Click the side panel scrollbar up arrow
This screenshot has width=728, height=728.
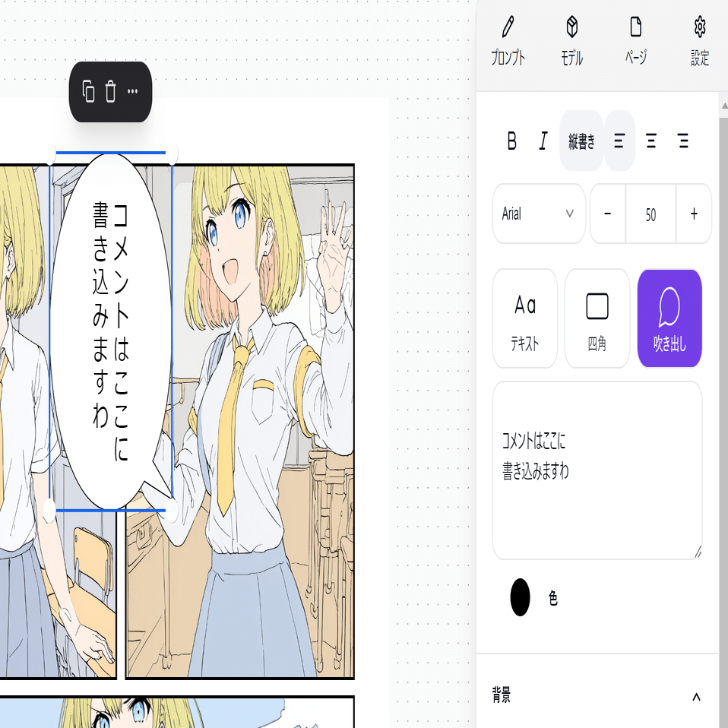coord(724,106)
